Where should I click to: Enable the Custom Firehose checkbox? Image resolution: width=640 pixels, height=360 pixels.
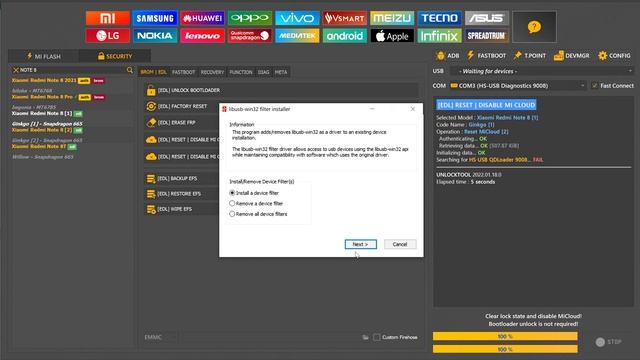coord(376,337)
